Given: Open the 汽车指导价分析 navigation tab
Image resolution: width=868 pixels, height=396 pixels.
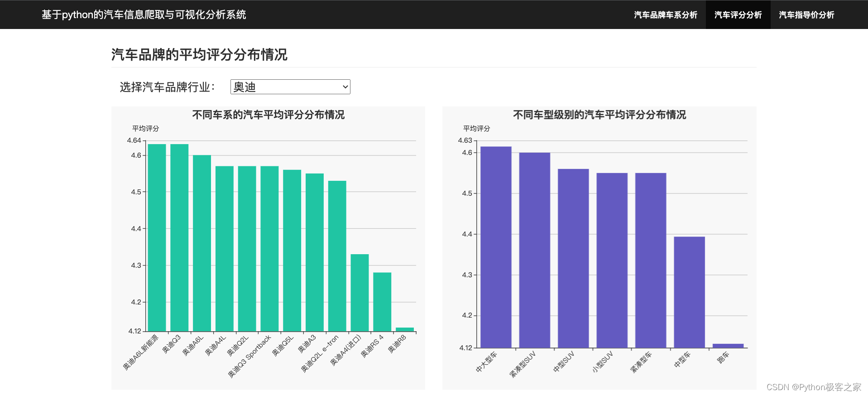Looking at the screenshot, I should 806,15.
